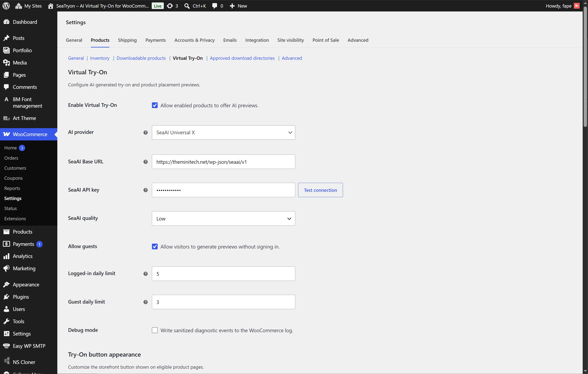Open the Advanced products subsection link
588x374 pixels.
(292, 58)
